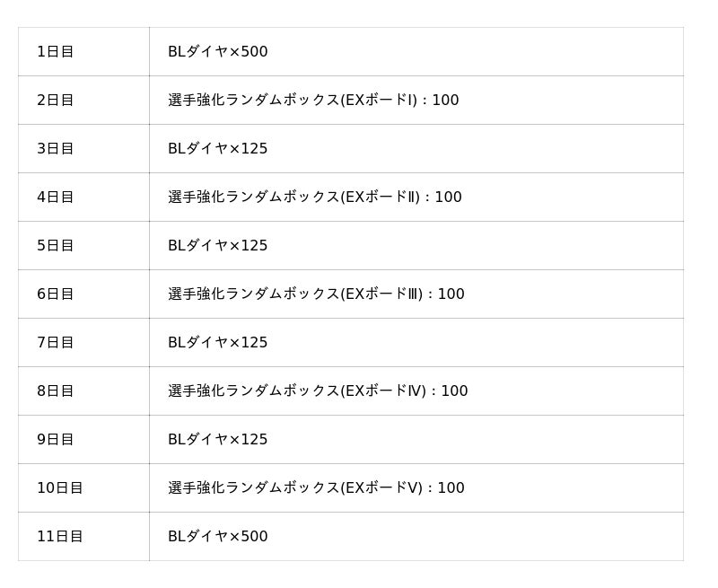The image size is (718, 588).
Task: Click the 9日目 day cell
Action: click(x=56, y=440)
